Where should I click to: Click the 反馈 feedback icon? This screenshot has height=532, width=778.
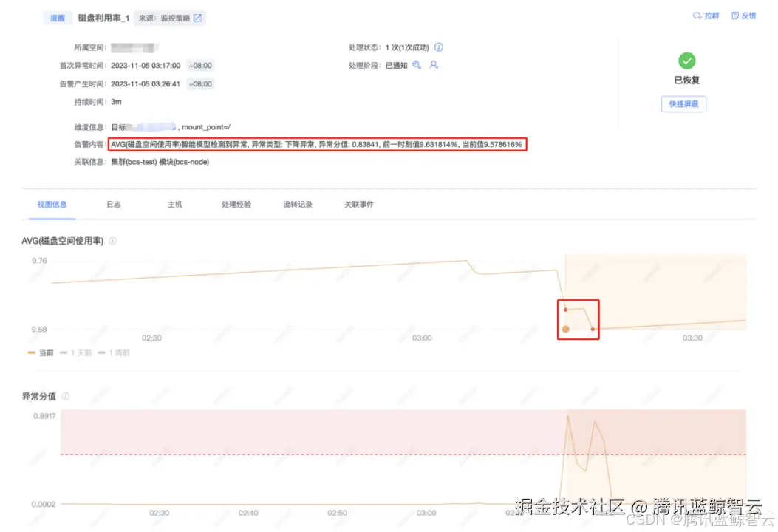tap(735, 16)
